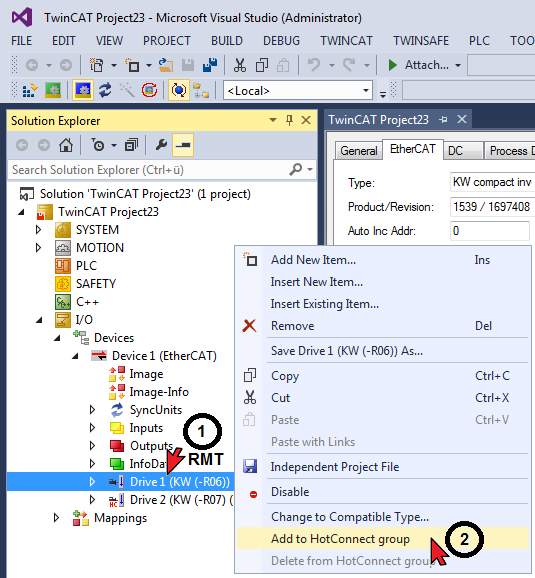The height and width of the screenshot is (578, 535).
Task: Click the Auto Inc Addr field
Action: click(x=490, y=231)
